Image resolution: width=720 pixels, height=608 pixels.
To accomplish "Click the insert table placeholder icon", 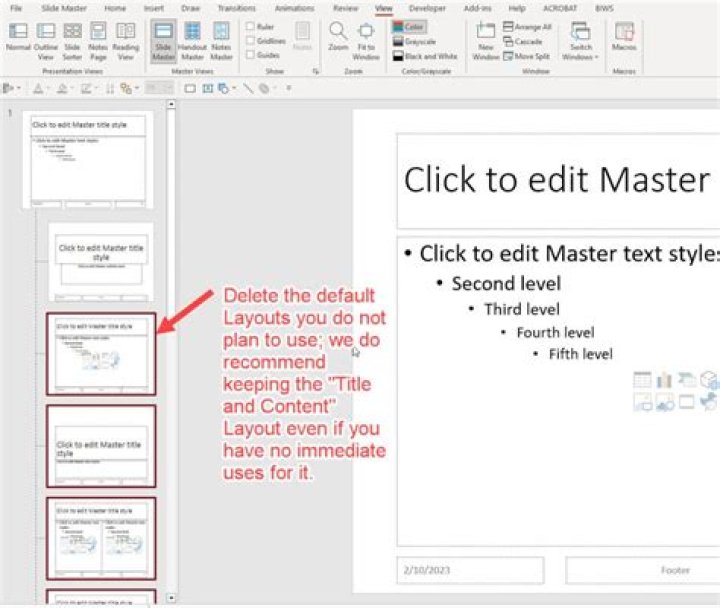I will click(642, 380).
